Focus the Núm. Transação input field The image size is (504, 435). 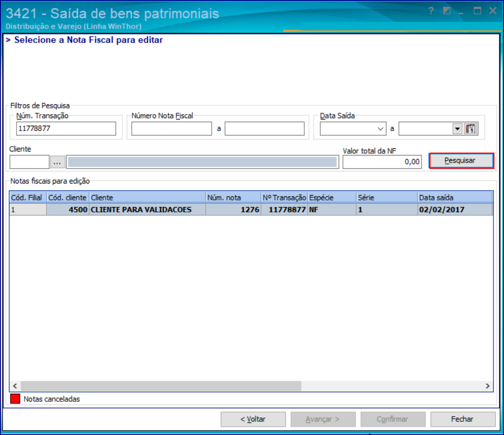pos(66,128)
